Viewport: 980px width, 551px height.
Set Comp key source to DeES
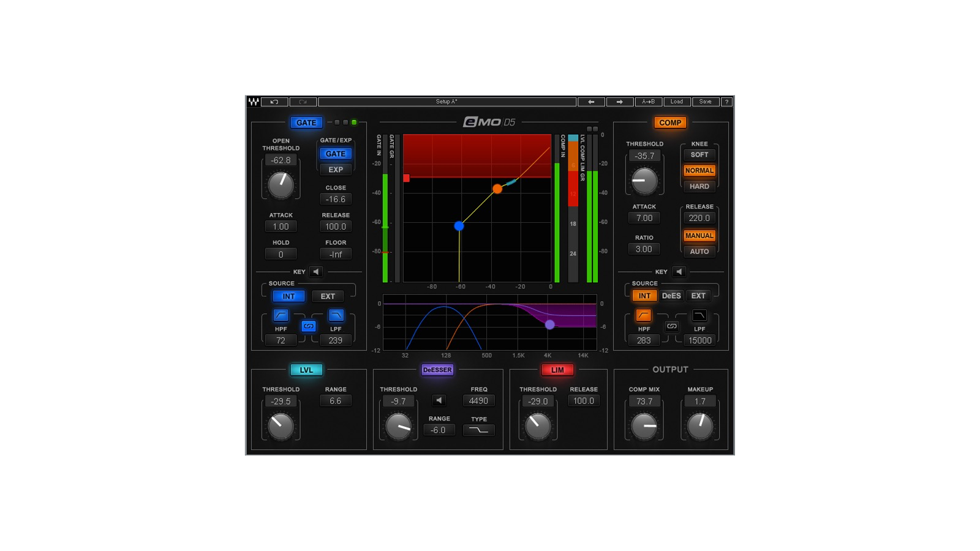[x=671, y=296]
